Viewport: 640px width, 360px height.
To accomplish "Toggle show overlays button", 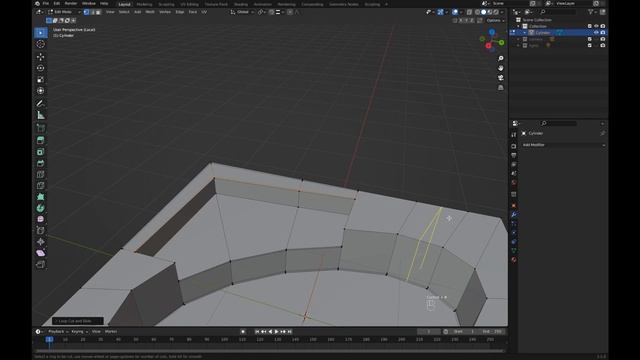I will click(x=455, y=12).
